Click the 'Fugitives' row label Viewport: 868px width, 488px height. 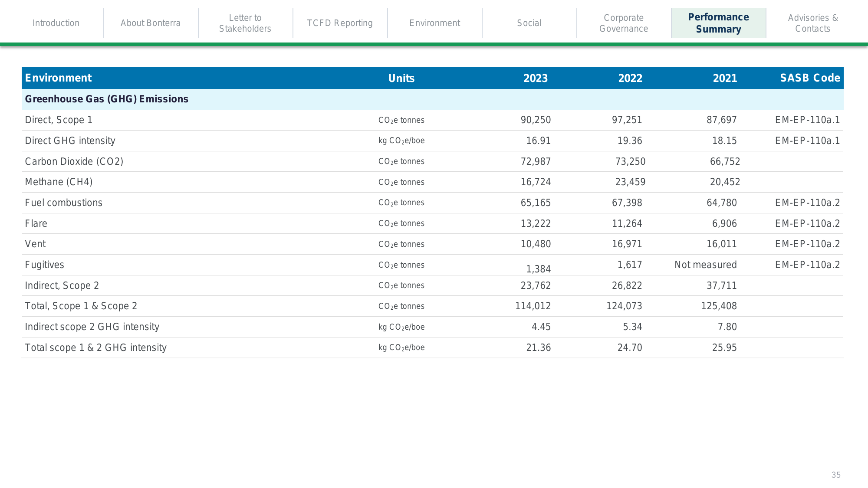[44, 265]
